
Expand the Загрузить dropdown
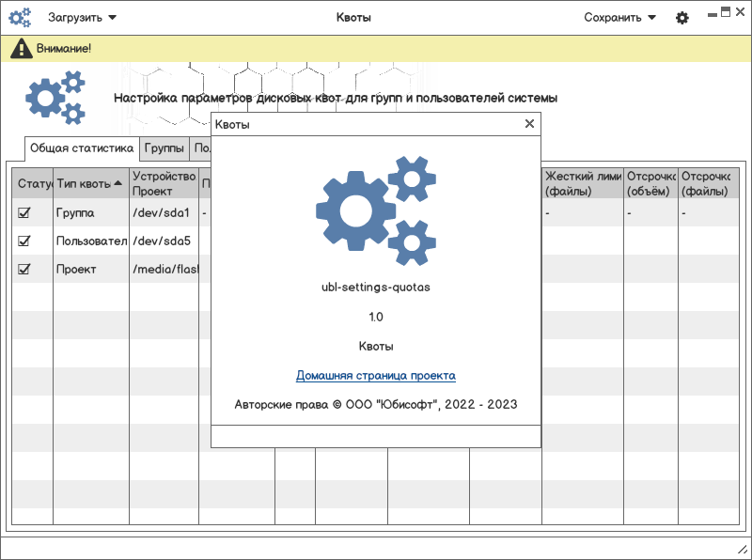click(x=82, y=18)
